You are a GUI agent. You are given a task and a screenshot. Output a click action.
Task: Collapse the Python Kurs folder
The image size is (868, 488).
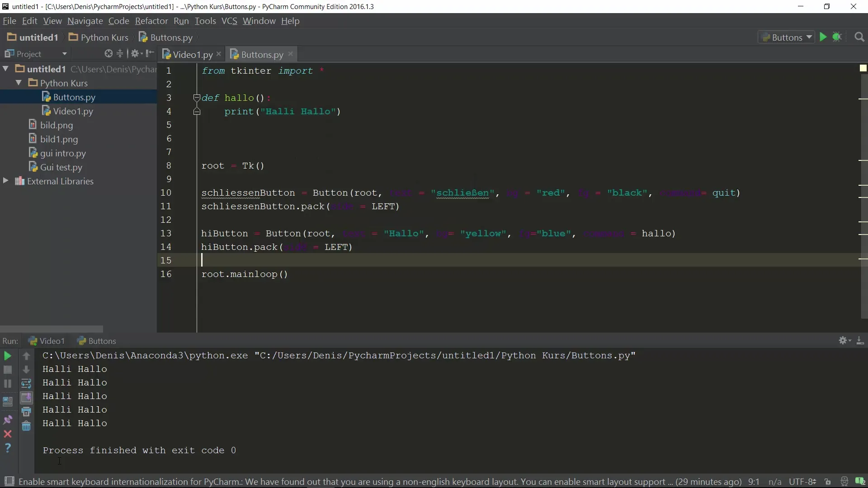19,83
